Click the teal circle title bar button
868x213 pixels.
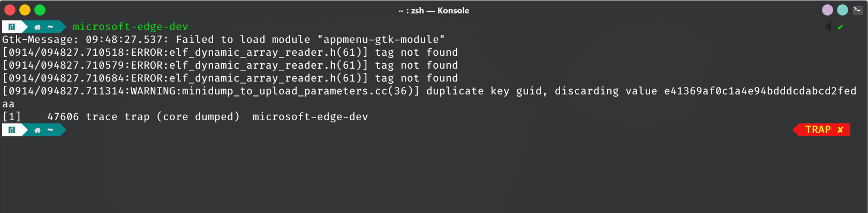(842, 10)
